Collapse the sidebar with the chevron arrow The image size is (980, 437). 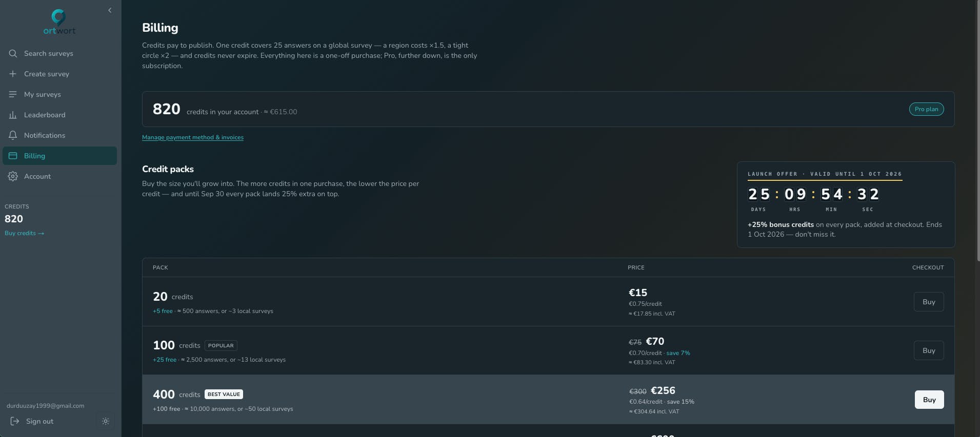tap(110, 10)
